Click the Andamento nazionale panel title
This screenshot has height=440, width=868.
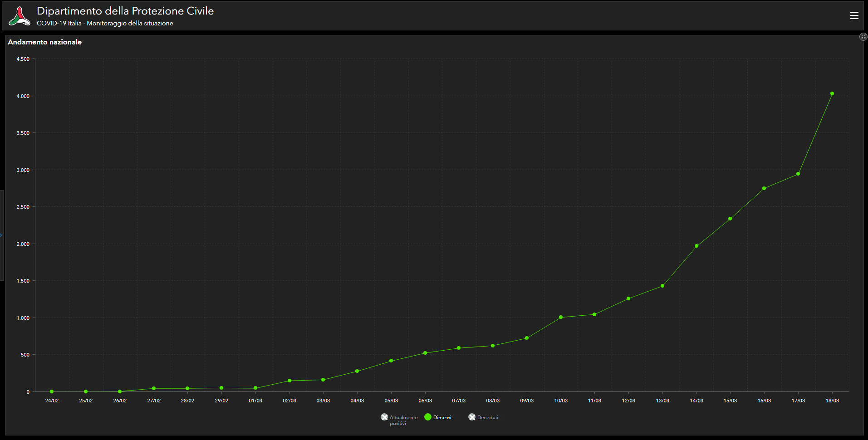pos(44,42)
